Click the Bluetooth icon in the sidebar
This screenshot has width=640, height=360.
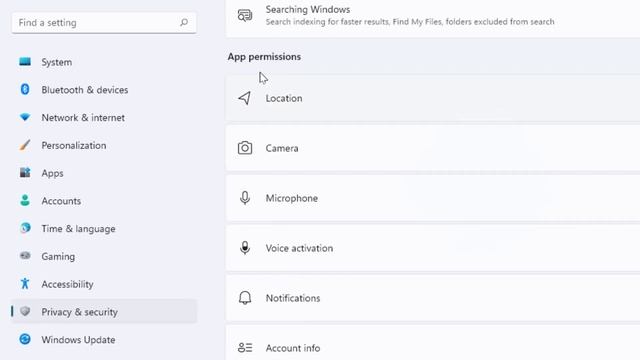[x=25, y=89]
